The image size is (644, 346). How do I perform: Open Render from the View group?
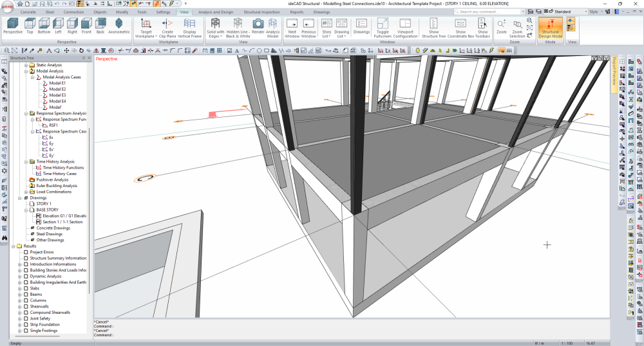(x=258, y=25)
